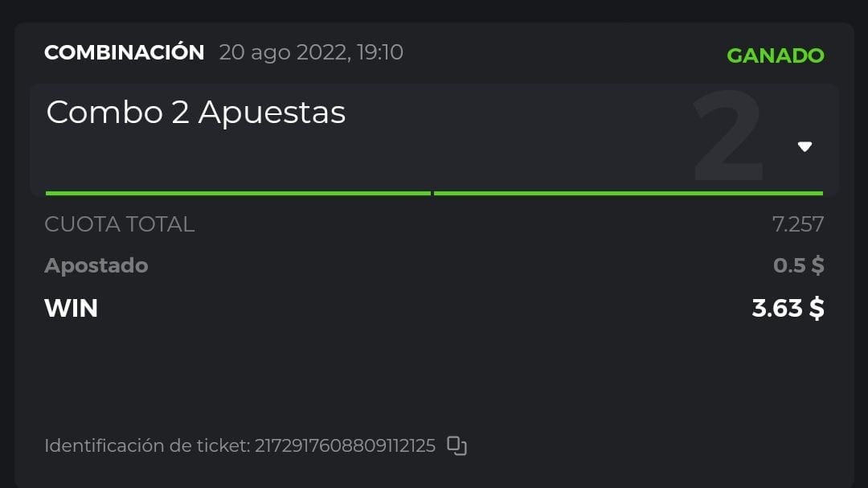Viewport: 868px width, 488px height.
Task: Select the staked amount 0.5 $
Action: click(x=797, y=265)
